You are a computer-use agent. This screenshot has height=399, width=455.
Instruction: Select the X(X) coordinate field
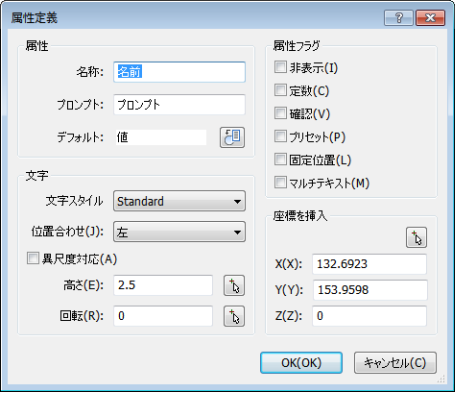coord(369,264)
